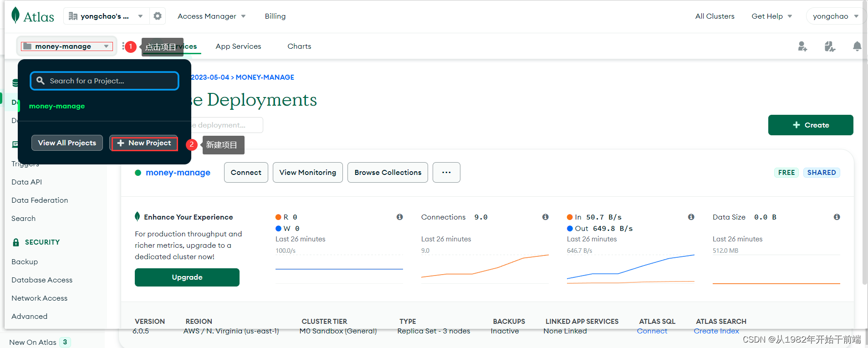Click the 'M0 Sandbox (General)' cluster tier text
Screen dimensions: 868x348
[338, 331]
